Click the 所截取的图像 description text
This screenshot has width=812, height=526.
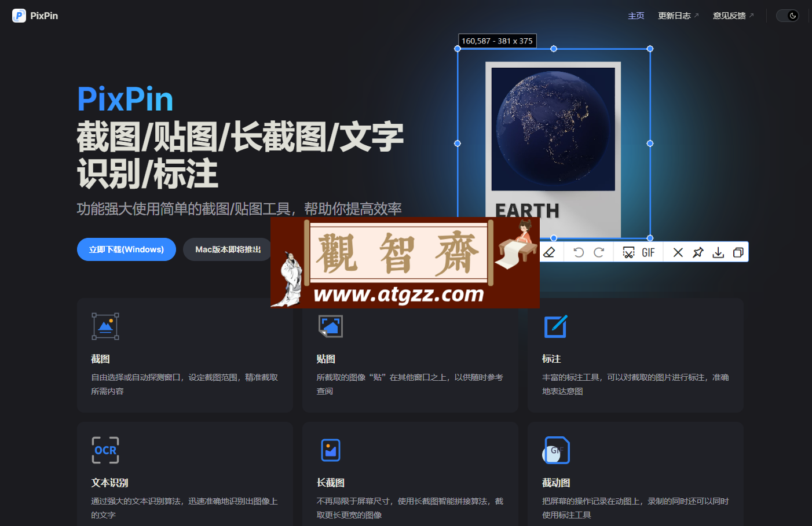(409, 384)
